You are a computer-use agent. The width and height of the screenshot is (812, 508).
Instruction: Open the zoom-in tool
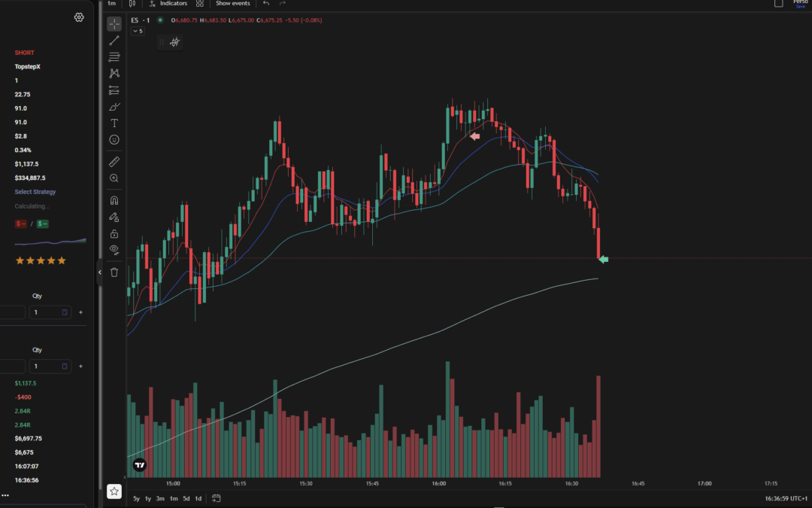114,178
